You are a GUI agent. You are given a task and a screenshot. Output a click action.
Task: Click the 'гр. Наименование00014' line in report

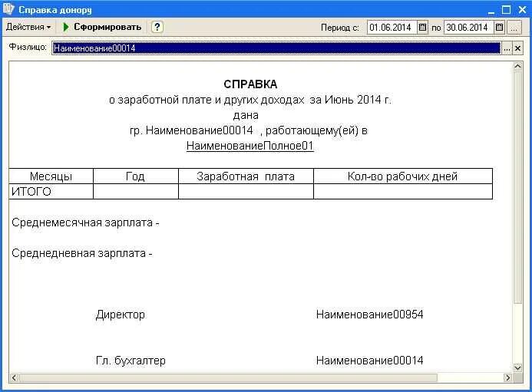[249, 130]
